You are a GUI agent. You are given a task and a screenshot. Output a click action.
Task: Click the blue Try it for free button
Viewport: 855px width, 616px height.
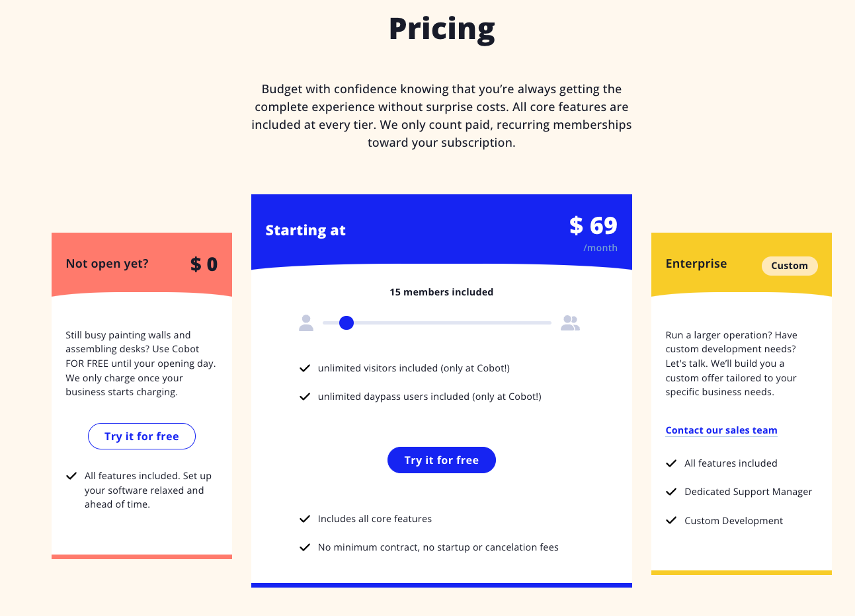tap(441, 460)
